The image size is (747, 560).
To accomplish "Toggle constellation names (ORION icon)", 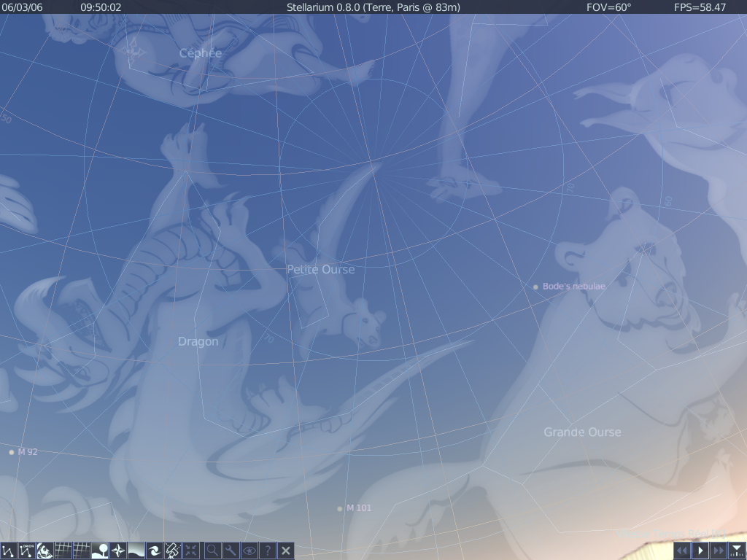I will click(x=27, y=551).
